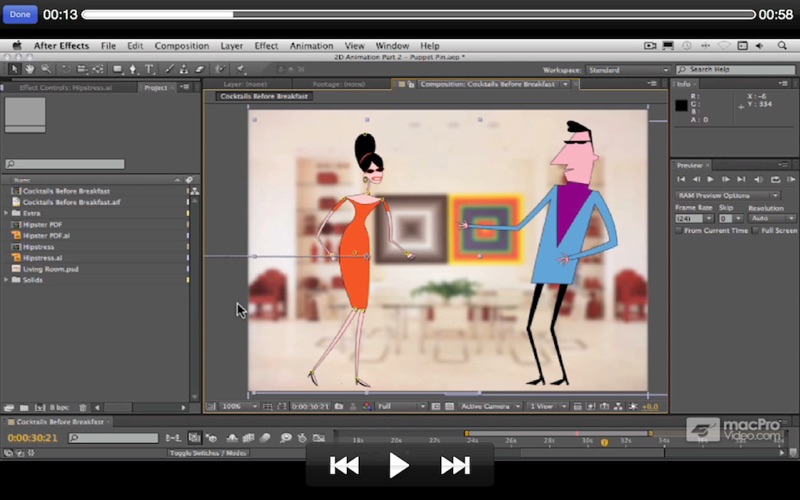Select the Clone Stamp tool
Screen dimensions: 800x500
(184, 69)
